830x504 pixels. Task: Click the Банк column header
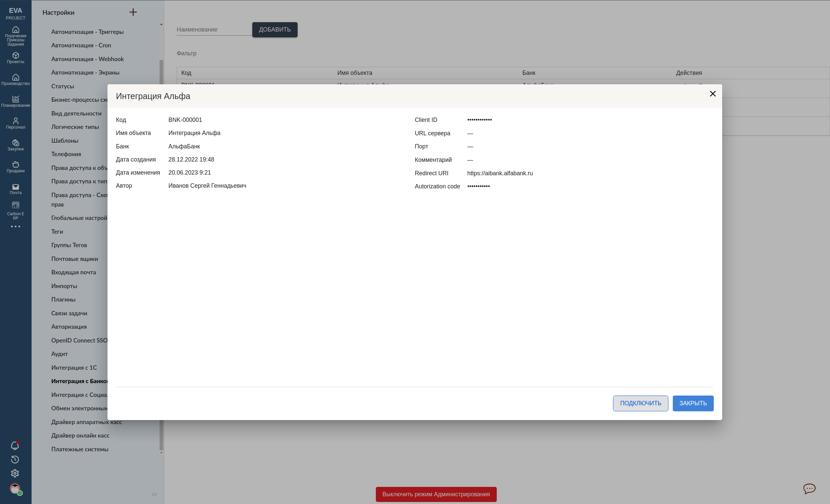(528, 73)
